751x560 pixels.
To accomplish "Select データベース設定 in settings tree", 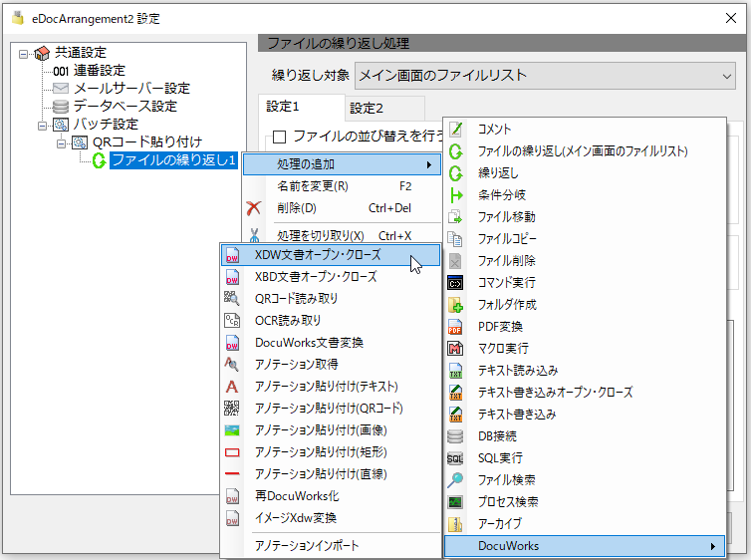I will (x=125, y=107).
